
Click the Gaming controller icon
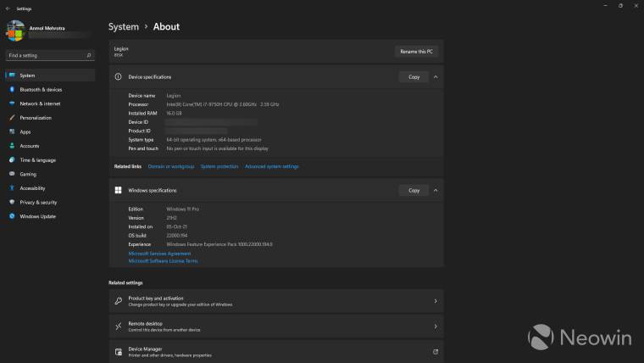(x=12, y=174)
